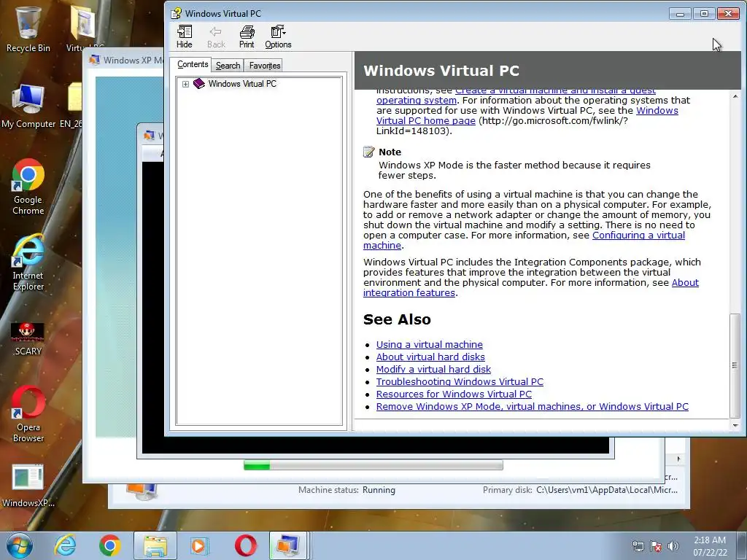Image resolution: width=747 pixels, height=560 pixels.
Task: Click the volume speaker tray icon
Action: (x=673, y=546)
